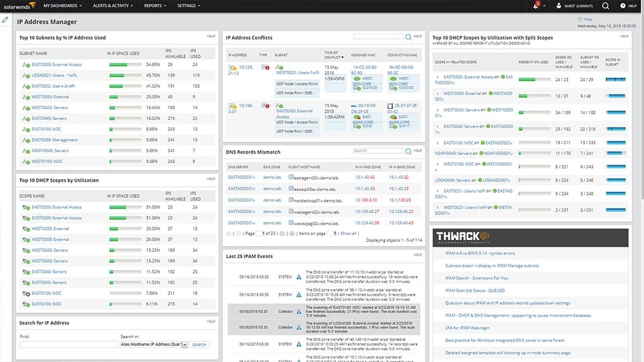Click conflict type icon for 10.196.3.37

coord(266,105)
